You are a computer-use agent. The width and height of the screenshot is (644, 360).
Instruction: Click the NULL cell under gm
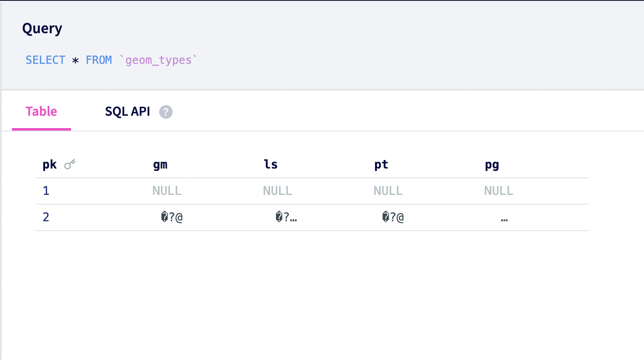tap(167, 191)
